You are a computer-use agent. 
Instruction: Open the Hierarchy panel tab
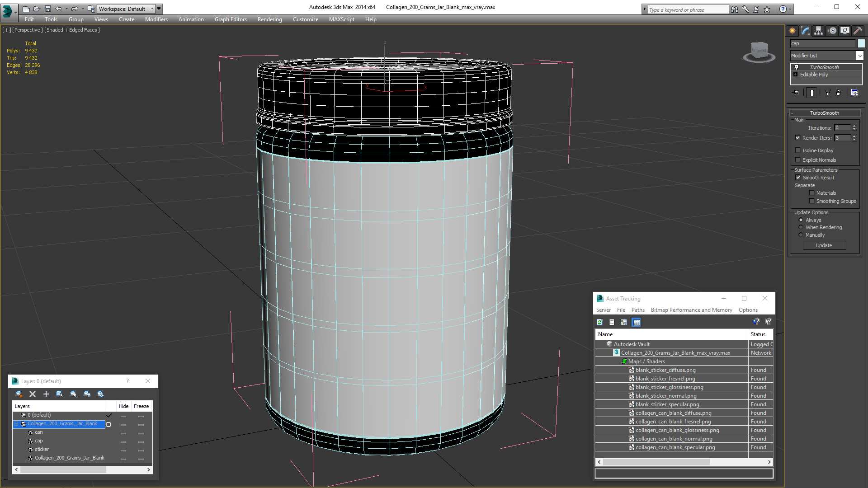819,31
